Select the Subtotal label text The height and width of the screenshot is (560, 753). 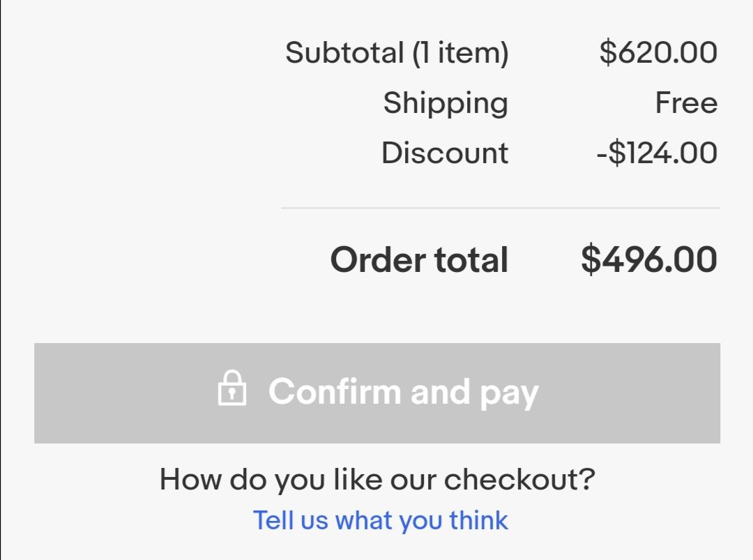point(344,52)
